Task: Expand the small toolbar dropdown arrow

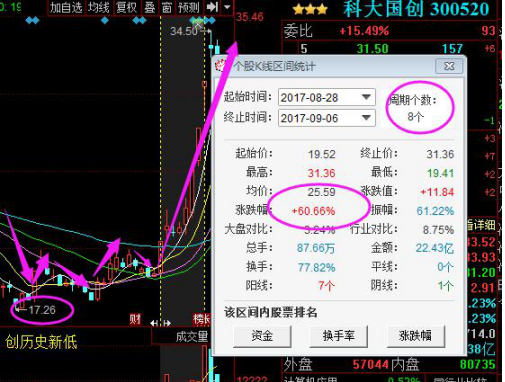Action: tap(227, 7)
